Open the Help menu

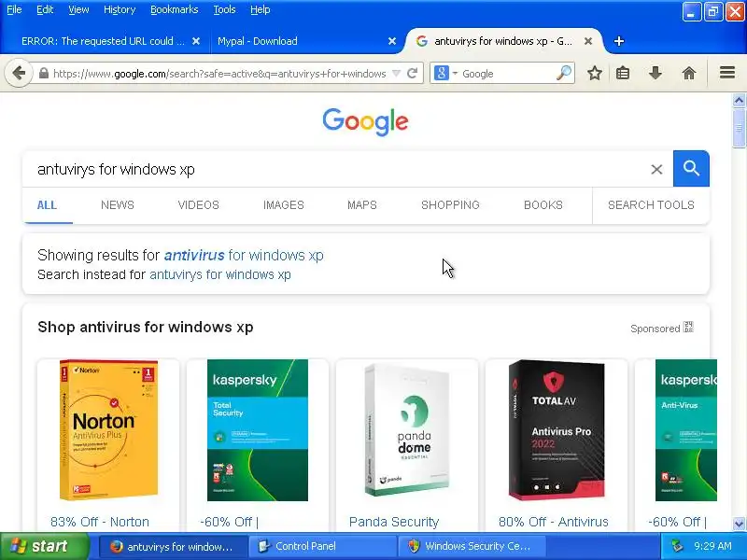pyautogui.click(x=261, y=9)
